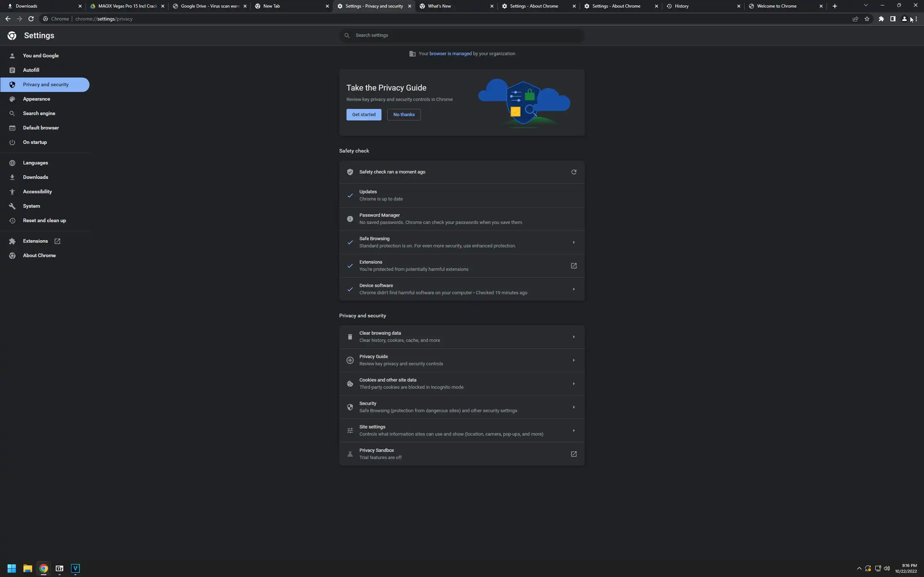Viewport: 924px width, 577px height.
Task: Select Appearance in the settings sidebar
Action: point(36,99)
